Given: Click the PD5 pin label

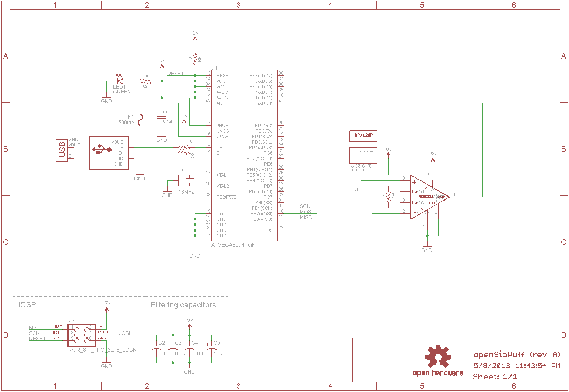Looking at the screenshot, I should tap(268, 230).
